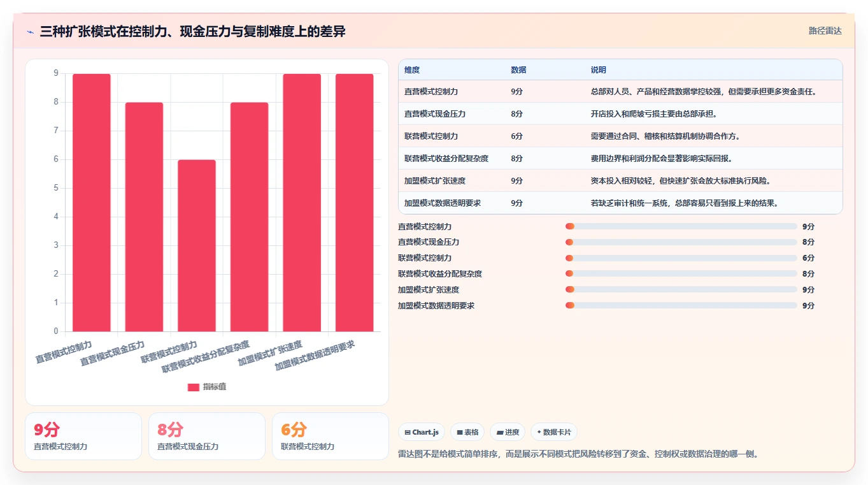Click the description starting 资本投入相对较轻
This screenshot has width=868, height=485.
coord(681,181)
